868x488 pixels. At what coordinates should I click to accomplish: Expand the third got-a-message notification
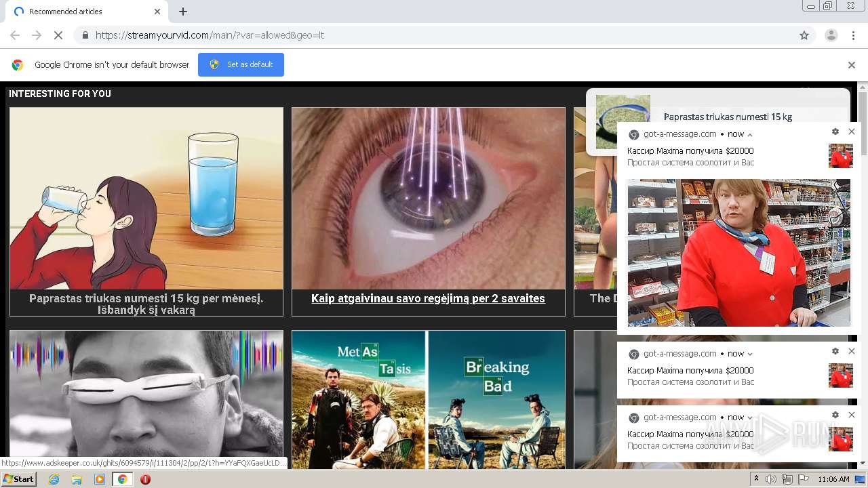point(750,418)
